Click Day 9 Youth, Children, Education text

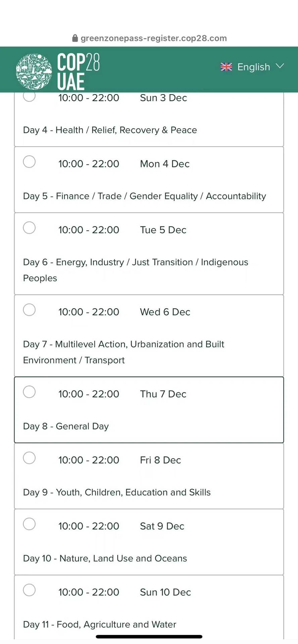117,492
